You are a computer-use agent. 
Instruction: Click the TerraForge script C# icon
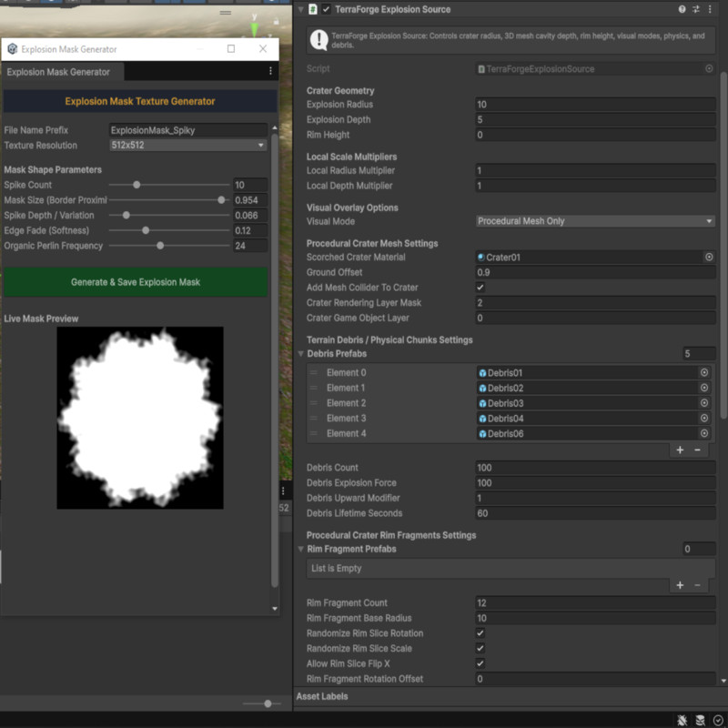(x=313, y=9)
